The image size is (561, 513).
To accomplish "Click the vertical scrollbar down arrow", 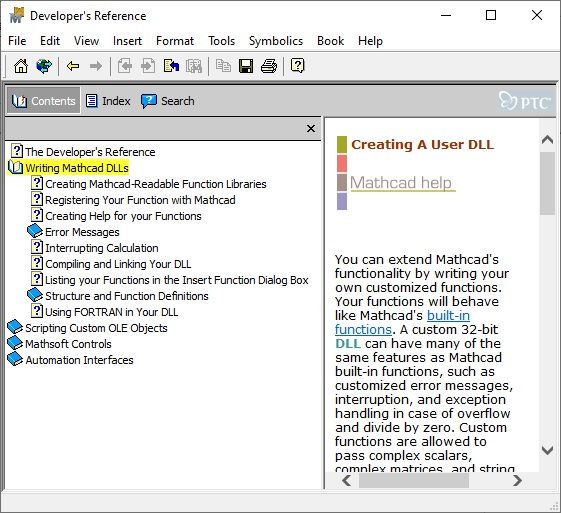I will tap(547, 450).
